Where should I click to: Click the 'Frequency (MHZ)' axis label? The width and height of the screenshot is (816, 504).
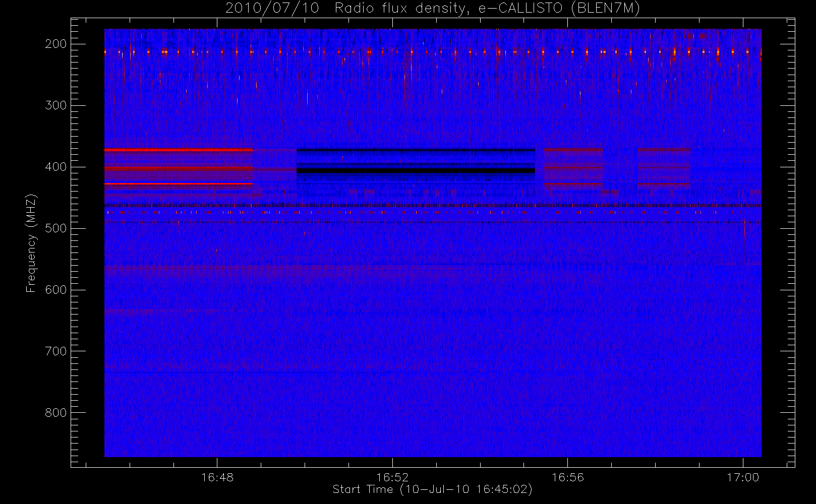31,243
